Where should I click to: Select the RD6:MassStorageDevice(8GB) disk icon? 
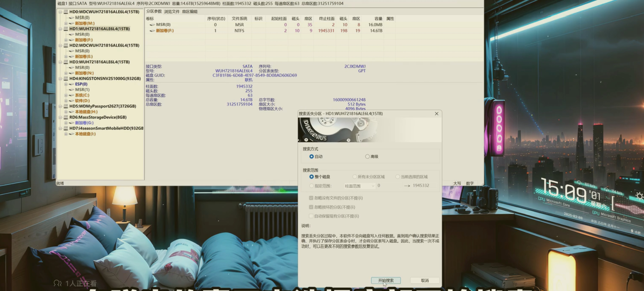coord(66,117)
